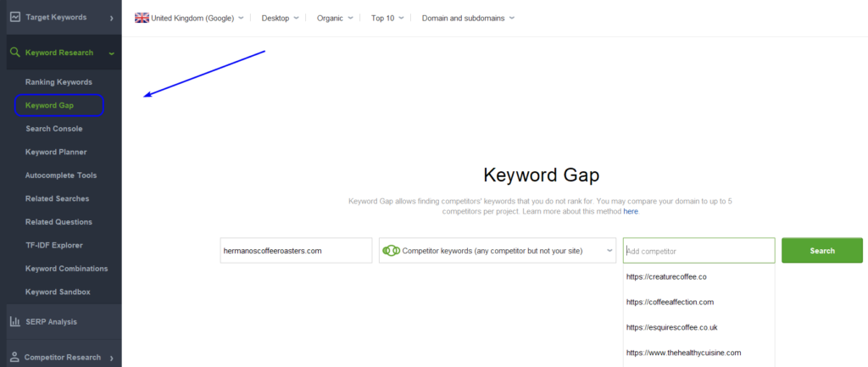
Task: Open Related Searches in the sidebar
Action: coord(57,198)
